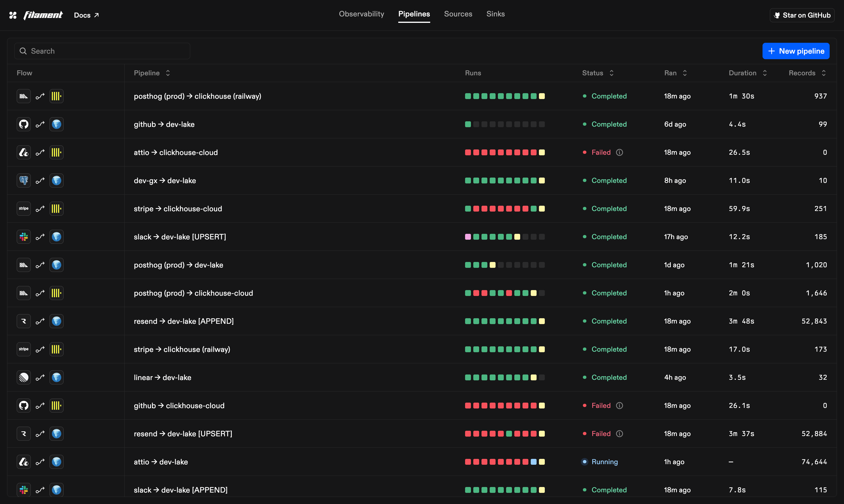The image size is (844, 504).
Task: Click the Filament logo icon
Action: 13,15
